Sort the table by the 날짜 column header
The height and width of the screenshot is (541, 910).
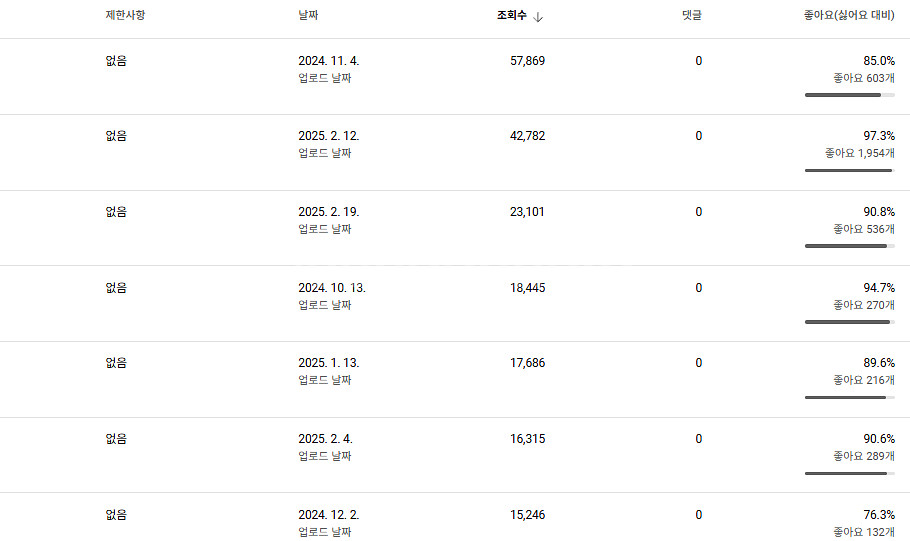click(x=308, y=16)
